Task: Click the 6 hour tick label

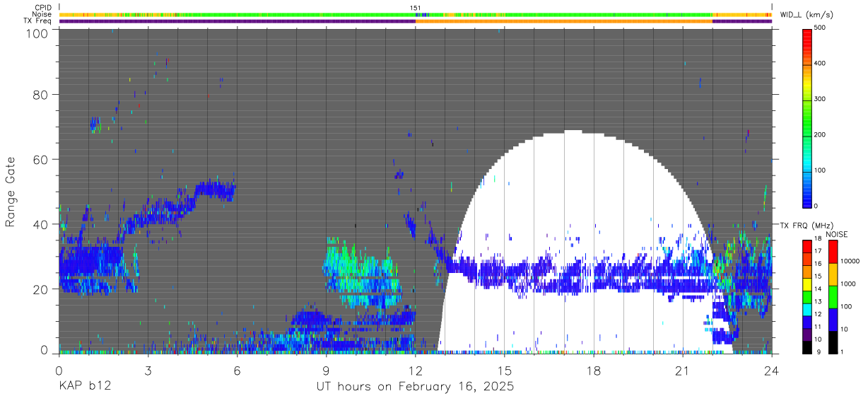Action: [x=237, y=370]
